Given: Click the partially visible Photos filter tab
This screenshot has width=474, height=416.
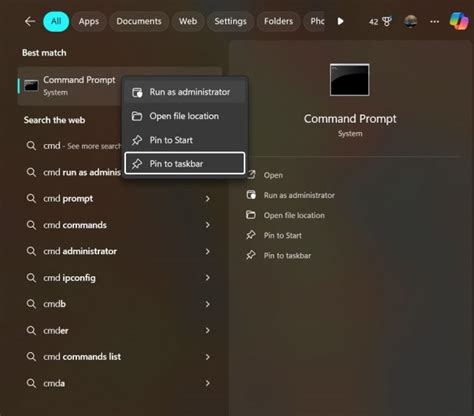Looking at the screenshot, I should (x=314, y=21).
